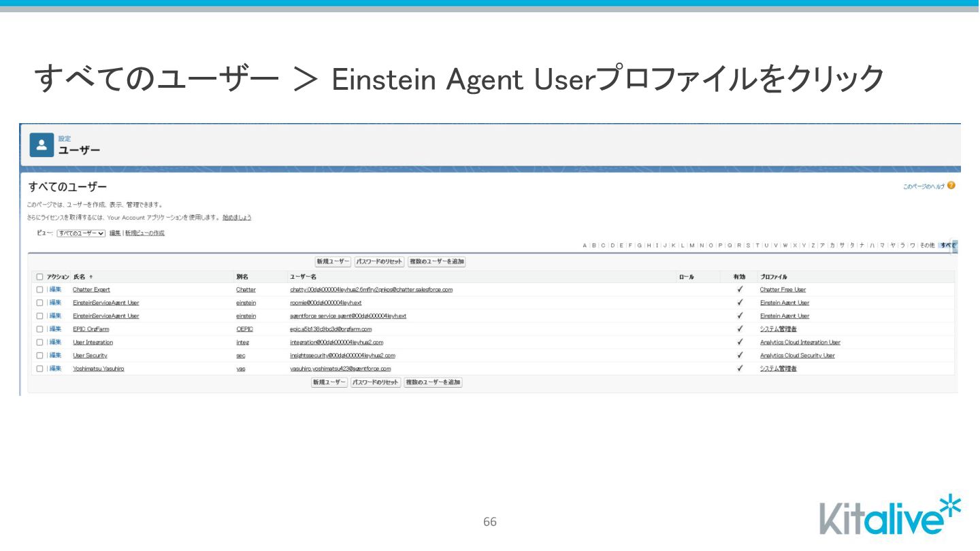Click the yas alias link
Viewport: 980px width, 551px height.
coord(240,369)
